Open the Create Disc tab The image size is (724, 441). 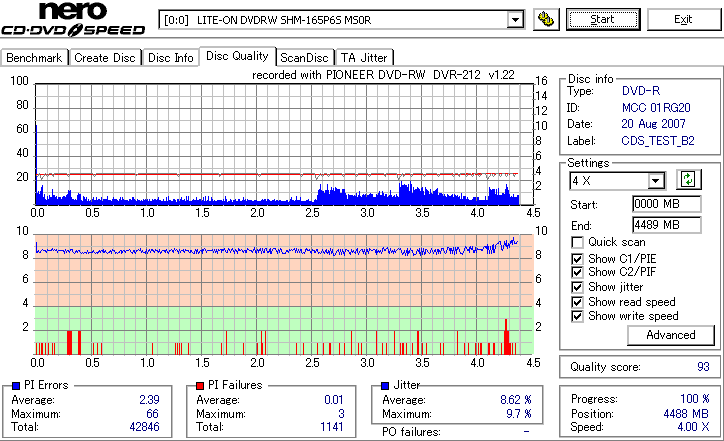[x=105, y=58]
